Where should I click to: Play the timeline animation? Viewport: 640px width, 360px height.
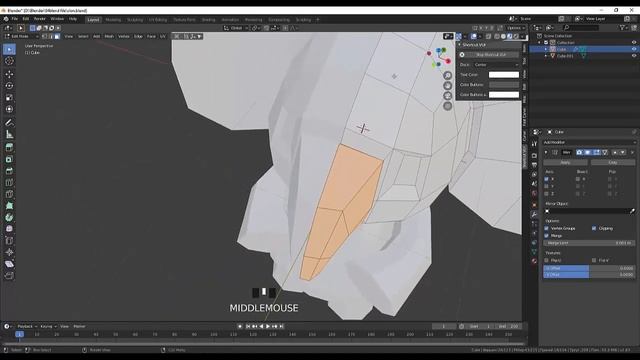[x=268, y=327]
